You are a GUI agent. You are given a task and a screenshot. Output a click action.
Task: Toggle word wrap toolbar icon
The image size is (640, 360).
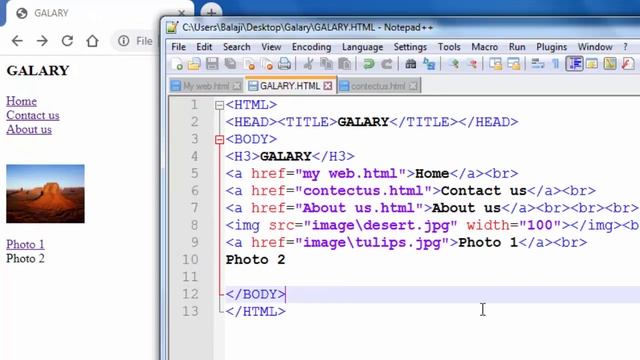click(538, 64)
